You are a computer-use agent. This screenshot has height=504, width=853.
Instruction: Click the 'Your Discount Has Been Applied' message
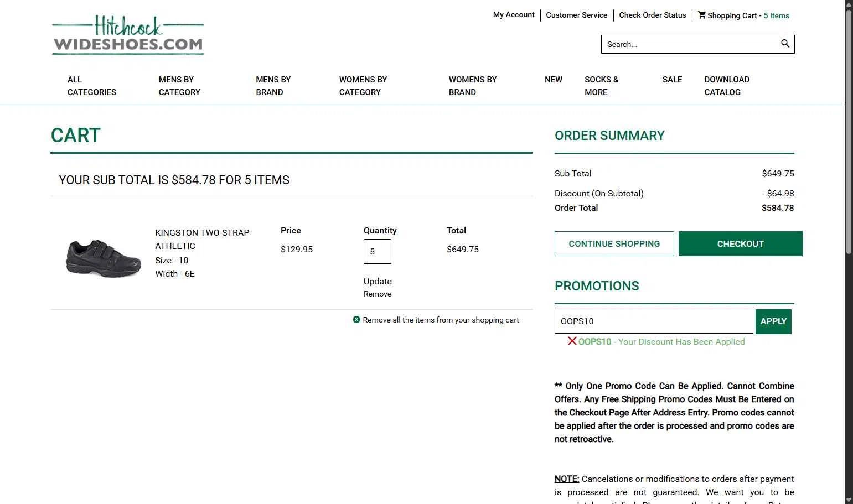click(681, 341)
